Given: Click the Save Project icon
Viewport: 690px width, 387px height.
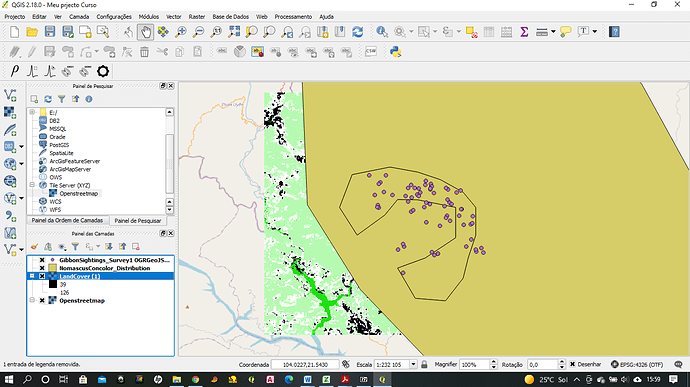Looking at the screenshot, I should pyautogui.click(x=50, y=32).
